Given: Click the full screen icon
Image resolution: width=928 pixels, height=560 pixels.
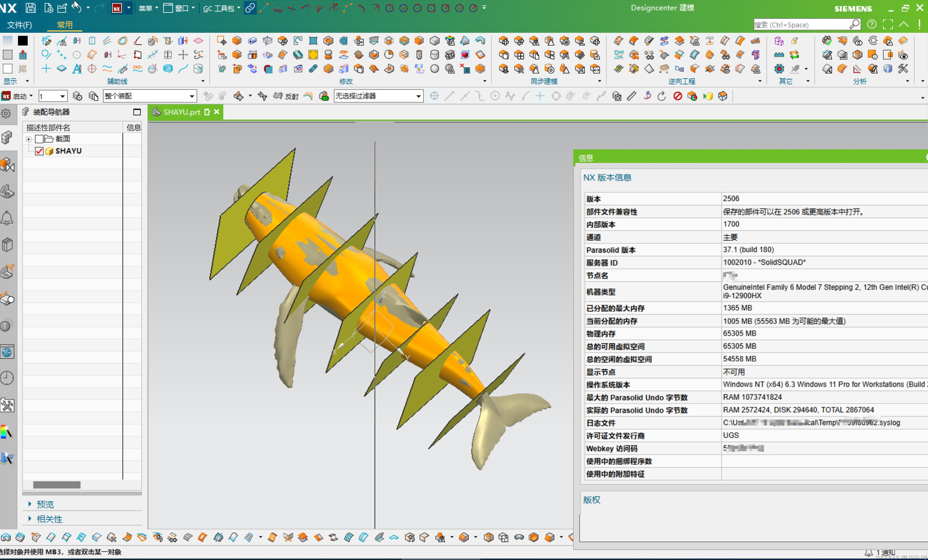Looking at the screenshot, I should coord(888,25).
